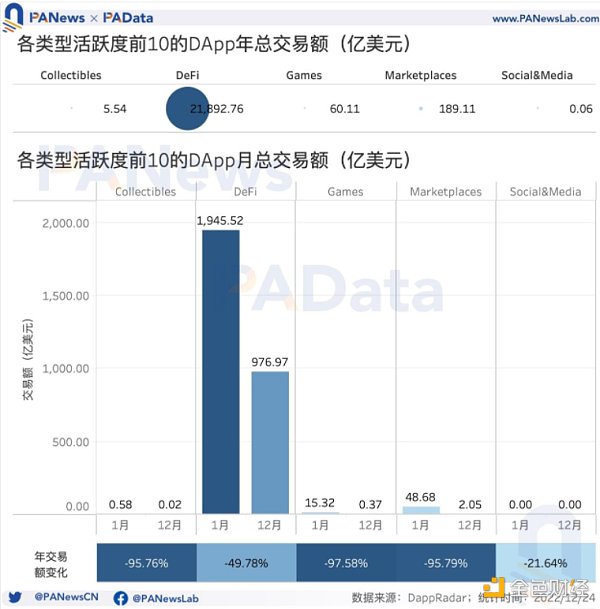Click the small Marketplaces dot marker
The height and width of the screenshot is (609, 600).
pos(421,109)
